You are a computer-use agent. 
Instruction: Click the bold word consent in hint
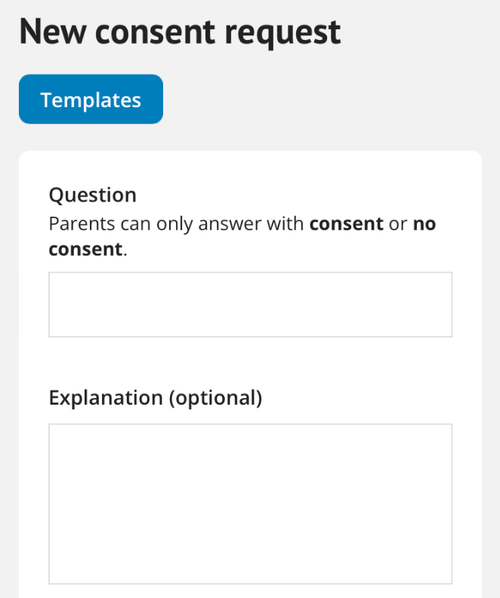[346, 223]
